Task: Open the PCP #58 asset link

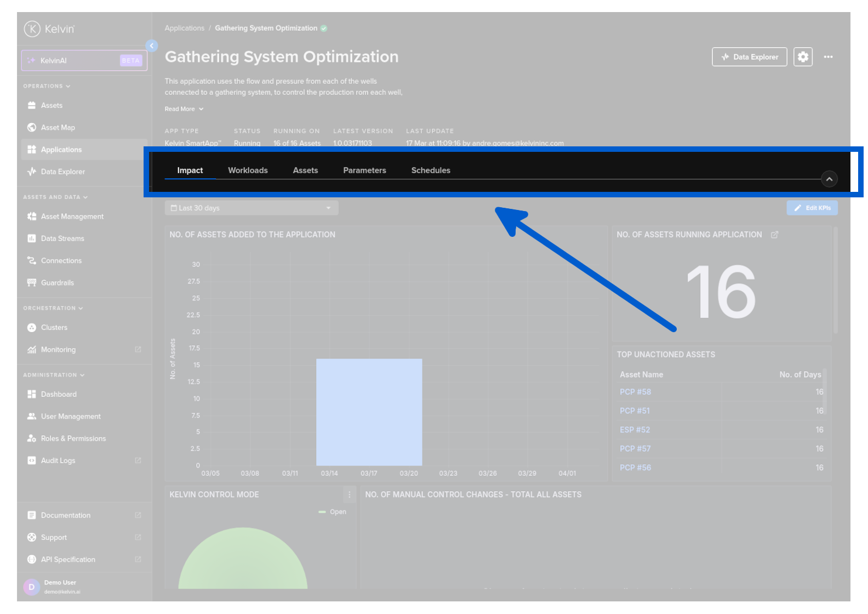Action: coord(635,392)
